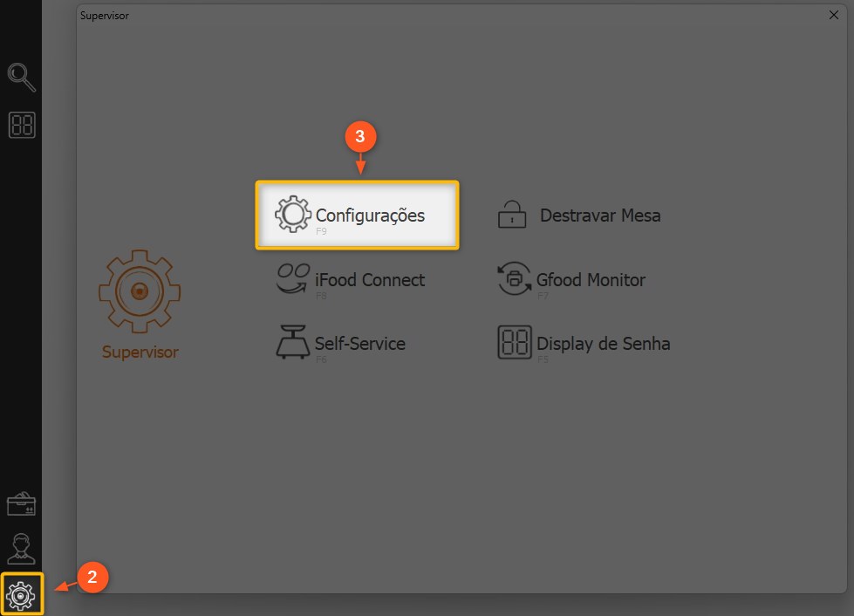Click the orange Supervisor caption text
The height and width of the screenshot is (616, 854).
(x=140, y=352)
